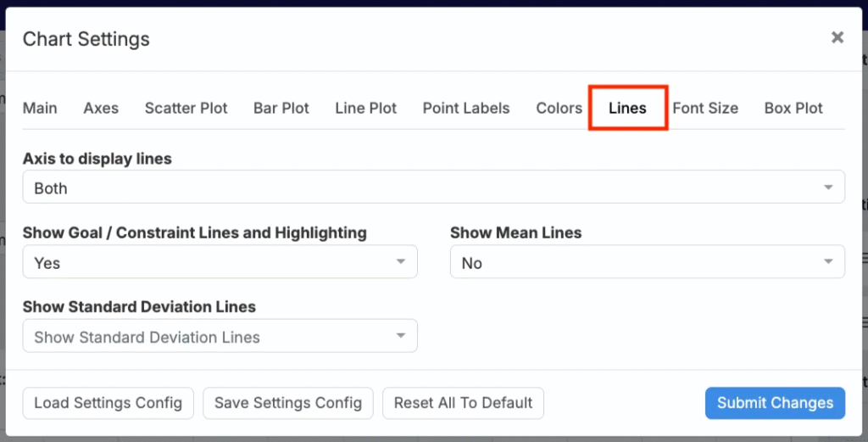868x442 pixels.
Task: Open the Line Plot tab
Action: pyautogui.click(x=365, y=108)
